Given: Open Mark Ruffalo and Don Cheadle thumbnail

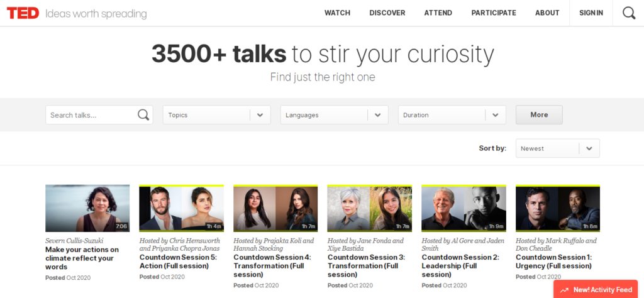Looking at the screenshot, I should coord(558,208).
